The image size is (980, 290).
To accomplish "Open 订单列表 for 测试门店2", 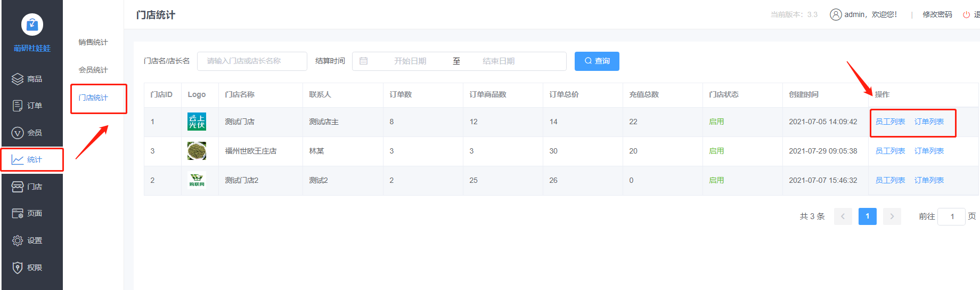I will pyautogui.click(x=929, y=180).
